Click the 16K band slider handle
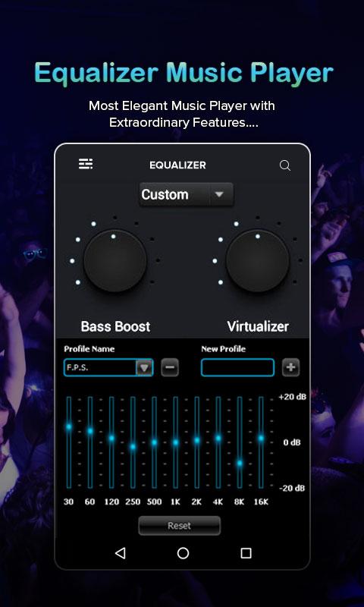 (261, 439)
